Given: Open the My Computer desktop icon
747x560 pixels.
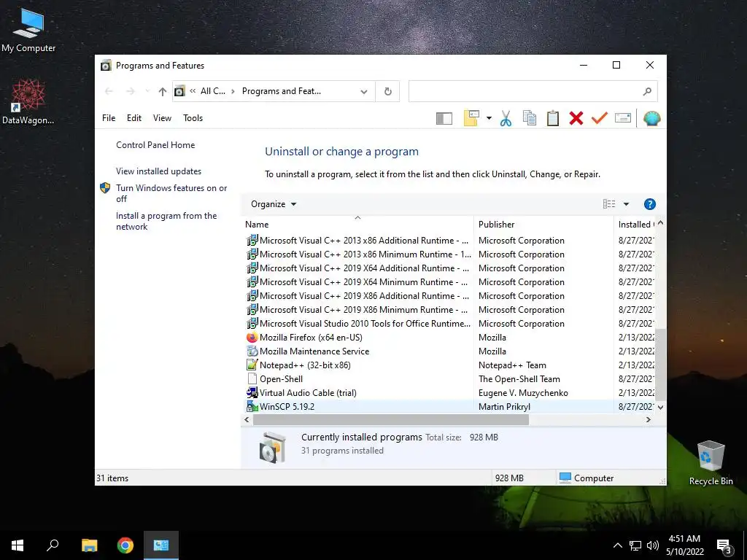Looking at the screenshot, I should 28,31.
